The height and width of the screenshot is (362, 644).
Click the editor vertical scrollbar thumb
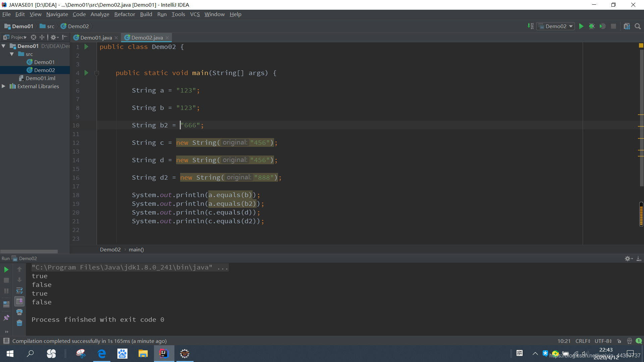click(x=641, y=117)
